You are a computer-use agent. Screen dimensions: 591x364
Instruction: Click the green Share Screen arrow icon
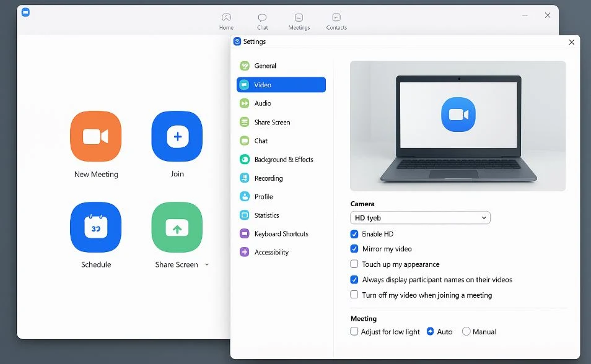point(177,227)
